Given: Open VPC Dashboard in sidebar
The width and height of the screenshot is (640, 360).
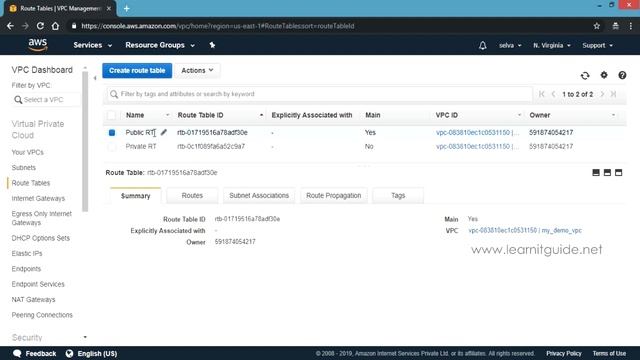Looking at the screenshot, I should point(42,70).
